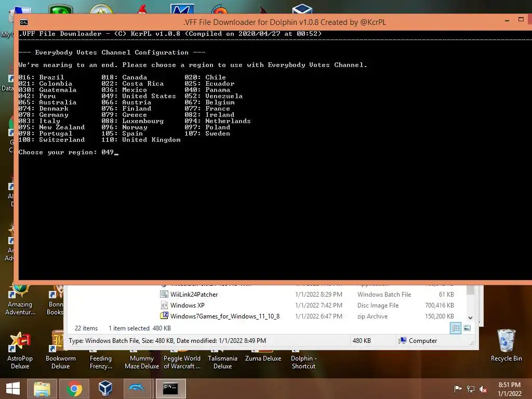Click '016: Brazil' in the console list
Screen dimensions: 532x399
click(41, 77)
